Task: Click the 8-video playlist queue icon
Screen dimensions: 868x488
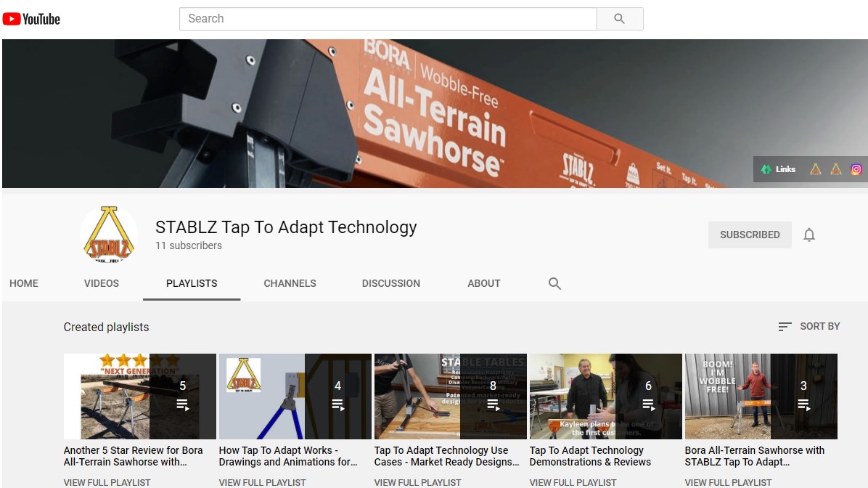Action: pyautogui.click(x=494, y=405)
